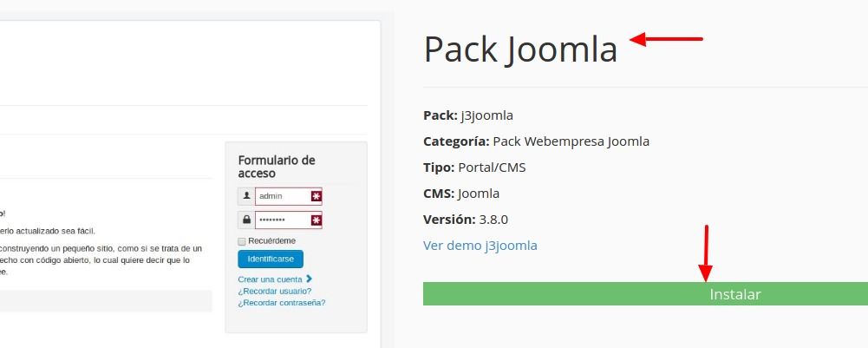Open the ¿Recordar usuario? link
Image resolution: width=868 pixels, height=348 pixels.
click(275, 291)
